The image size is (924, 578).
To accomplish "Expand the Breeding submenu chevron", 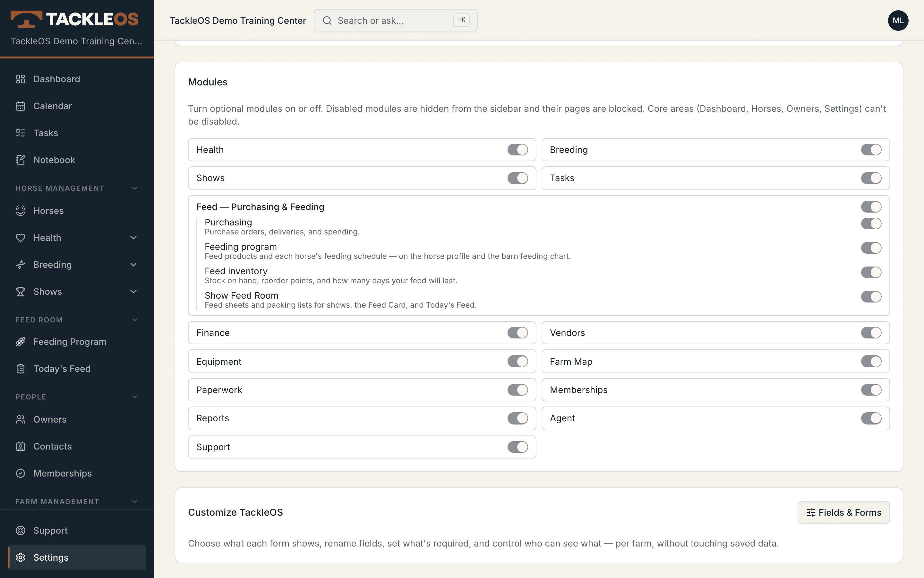I will pos(133,265).
